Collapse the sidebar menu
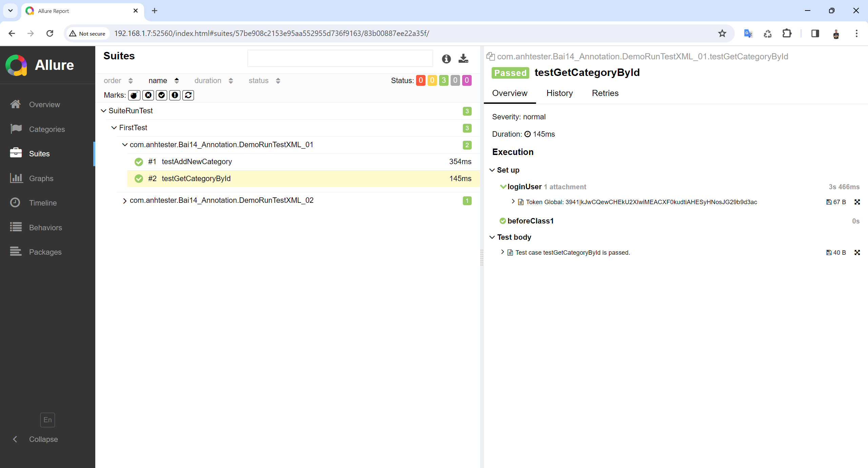Image resolution: width=868 pixels, height=468 pixels. pos(35,439)
